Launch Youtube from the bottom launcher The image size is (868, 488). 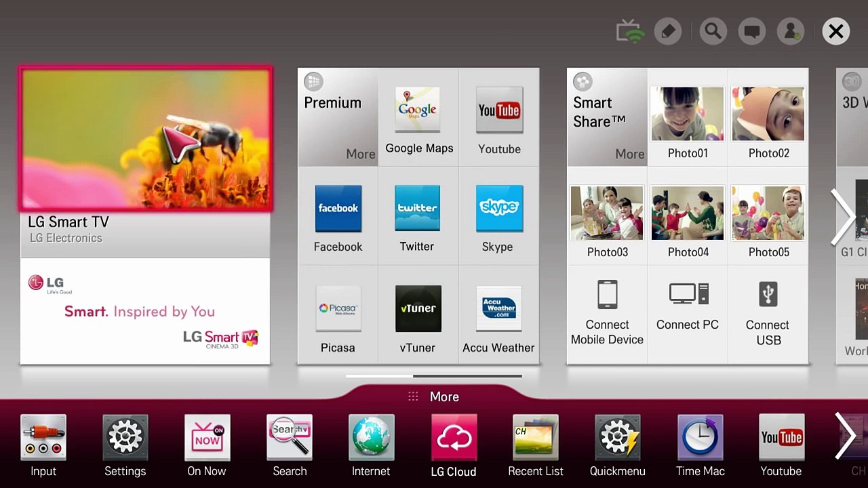pyautogui.click(x=782, y=446)
